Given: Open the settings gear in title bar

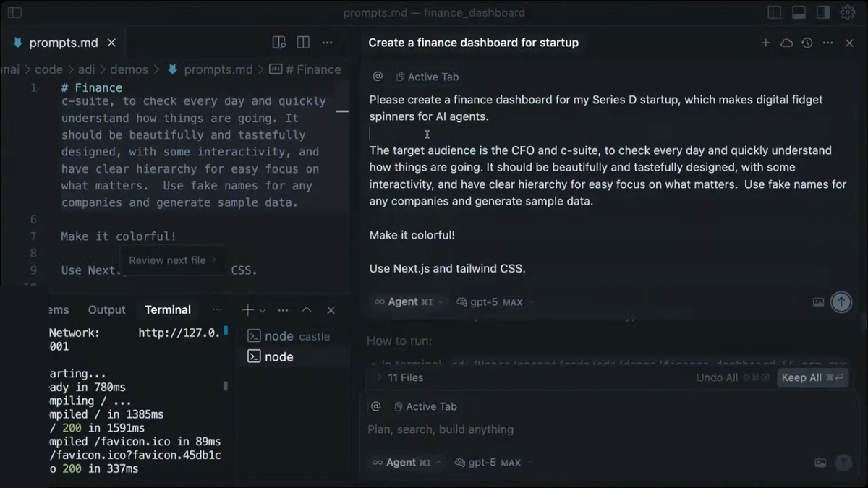Looking at the screenshot, I should click(847, 12).
